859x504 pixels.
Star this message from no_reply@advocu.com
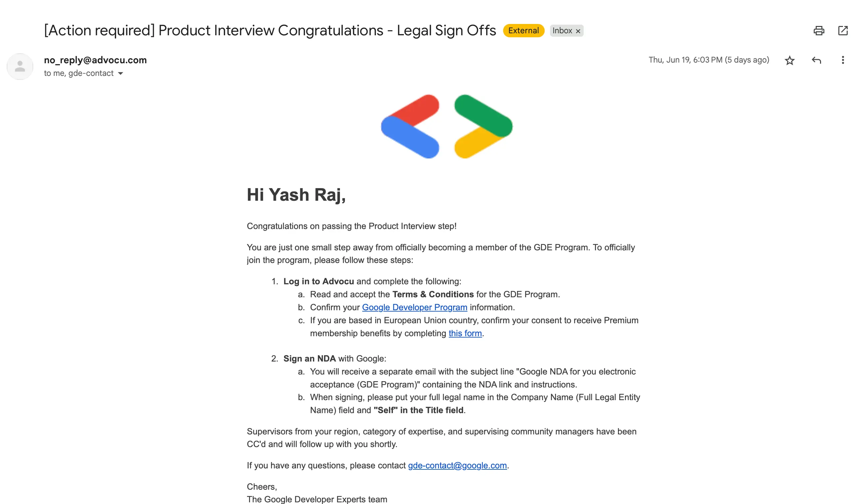point(789,60)
